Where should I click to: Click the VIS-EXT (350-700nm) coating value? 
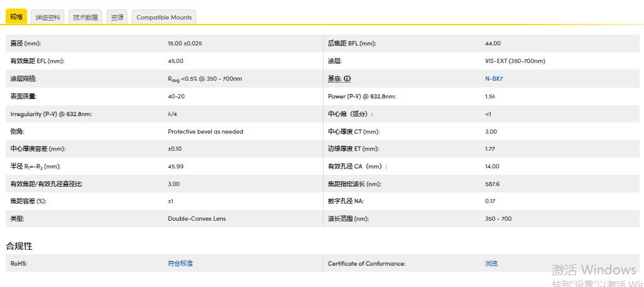coord(515,61)
